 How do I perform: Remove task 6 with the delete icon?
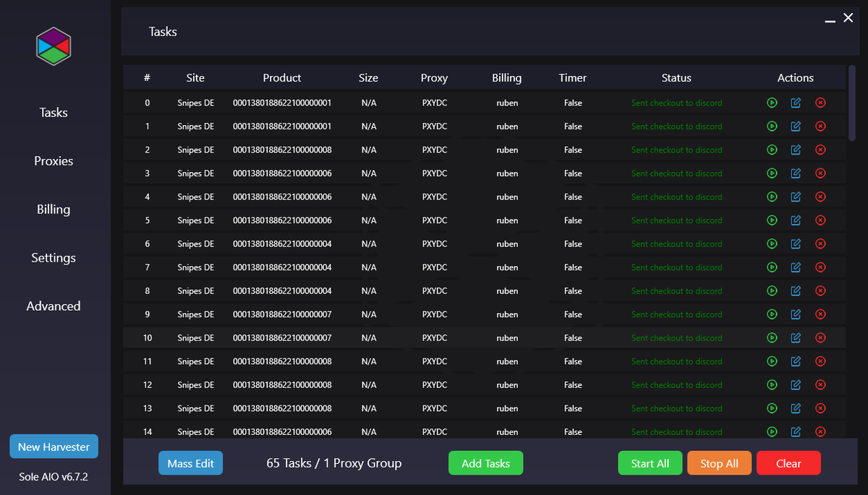coord(820,244)
